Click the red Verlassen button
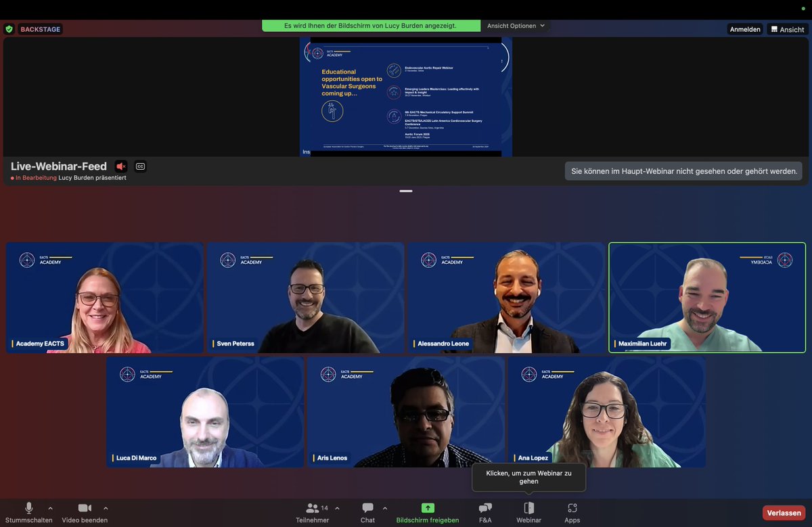The height and width of the screenshot is (527, 812). coord(784,513)
